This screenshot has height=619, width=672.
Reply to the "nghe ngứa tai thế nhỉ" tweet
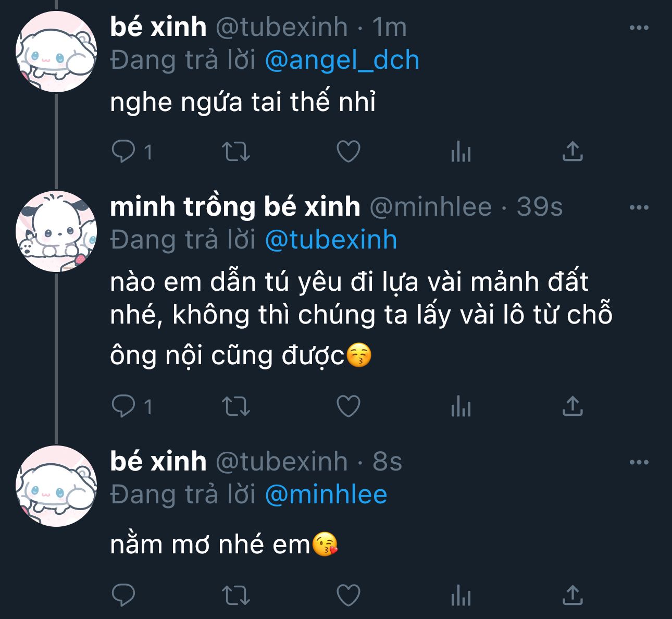pos(123,152)
